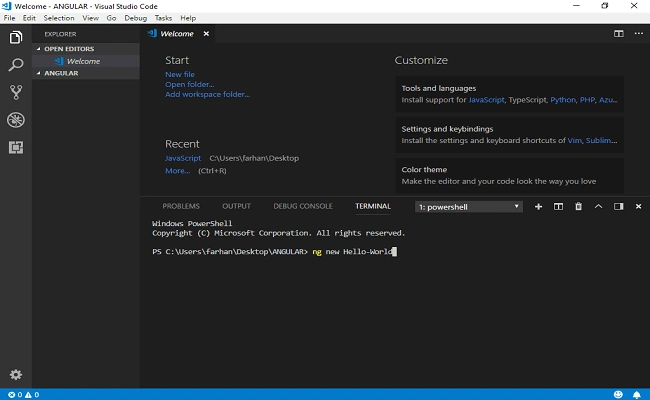Click the Explorer panel title
Viewport: 650px width, 400px height.
(x=61, y=34)
